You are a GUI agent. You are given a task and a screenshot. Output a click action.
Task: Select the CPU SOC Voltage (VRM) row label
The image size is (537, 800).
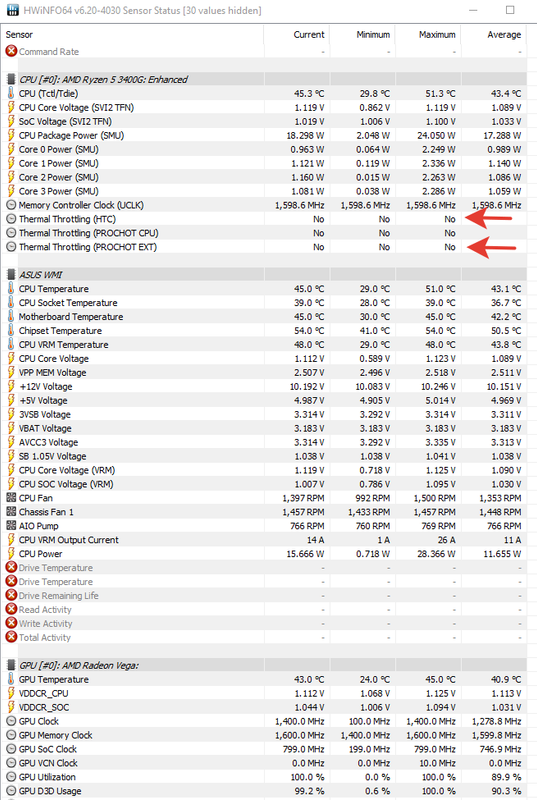point(66,484)
